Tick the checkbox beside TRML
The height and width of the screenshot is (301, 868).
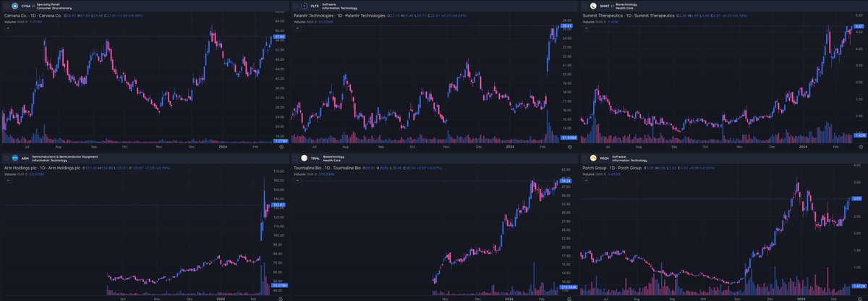pos(294,158)
